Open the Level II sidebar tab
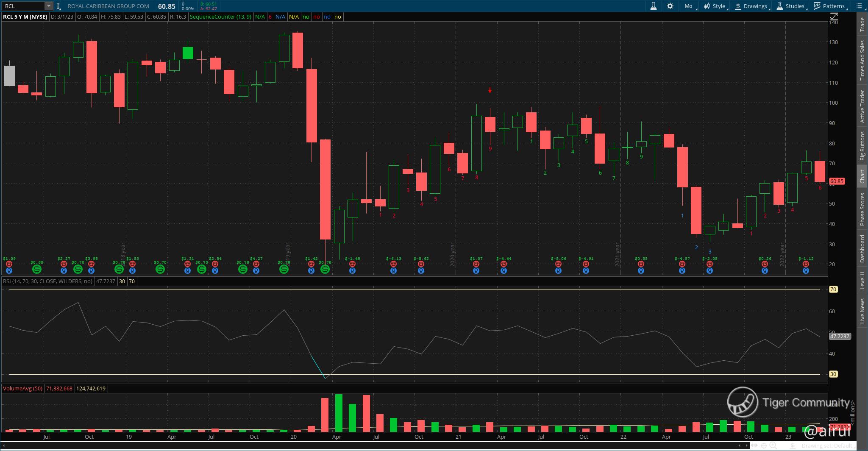 click(862, 281)
